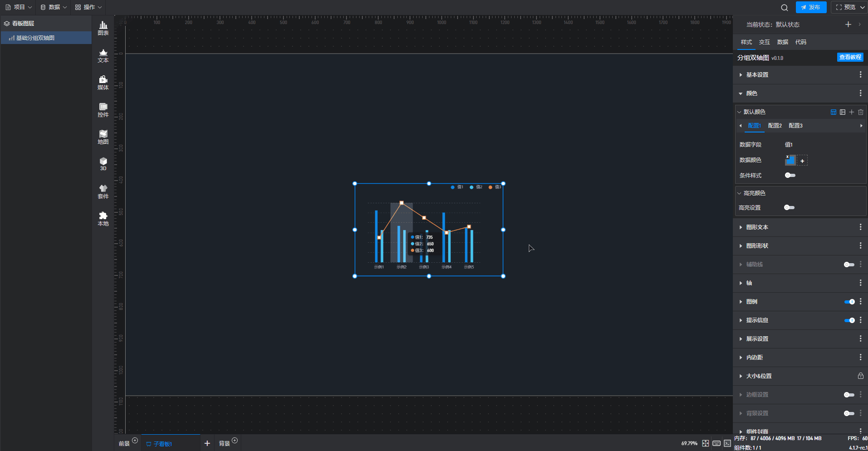This screenshot has height=451, width=868.
Task: Click the search magnifier icon
Action: click(x=784, y=7)
